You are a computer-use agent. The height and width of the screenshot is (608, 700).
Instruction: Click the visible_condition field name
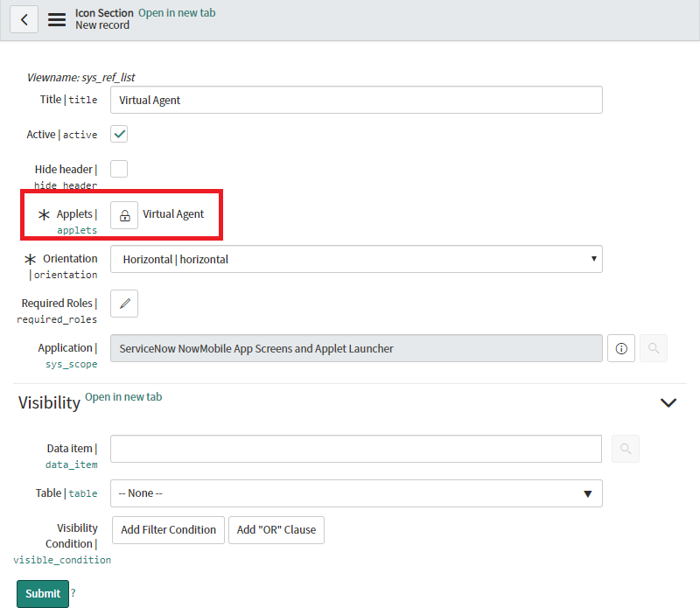pos(62,560)
